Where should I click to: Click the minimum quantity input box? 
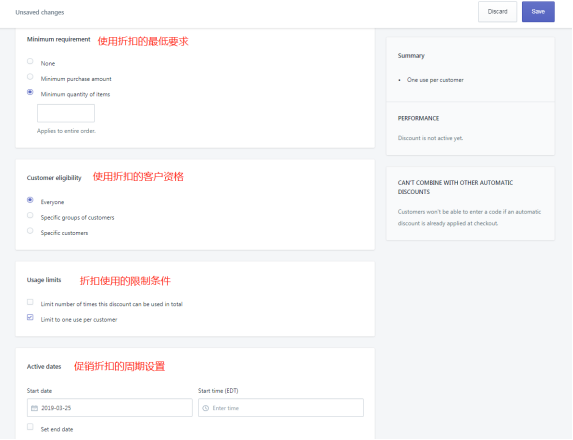[66, 113]
